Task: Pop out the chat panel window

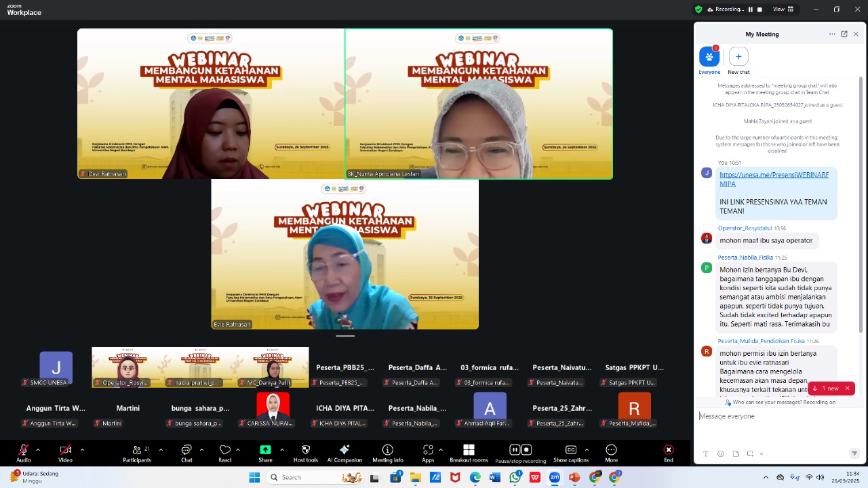Action: [844, 34]
